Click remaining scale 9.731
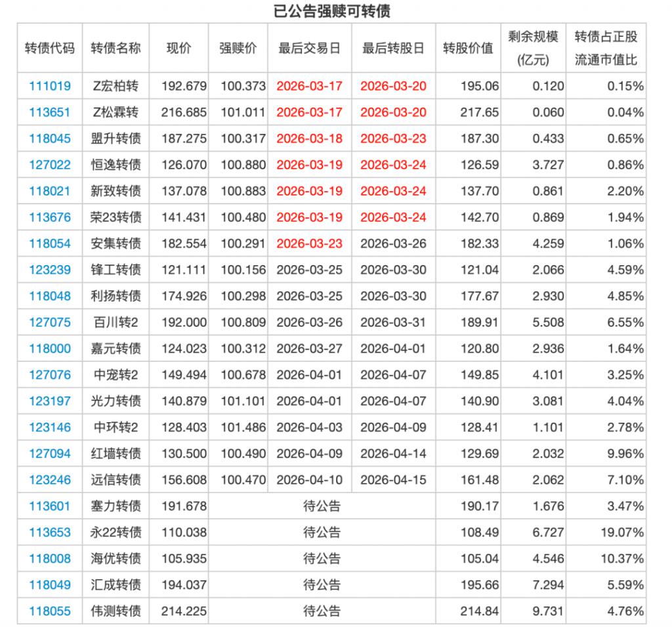The height and width of the screenshot is (627, 672). click(x=548, y=611)
